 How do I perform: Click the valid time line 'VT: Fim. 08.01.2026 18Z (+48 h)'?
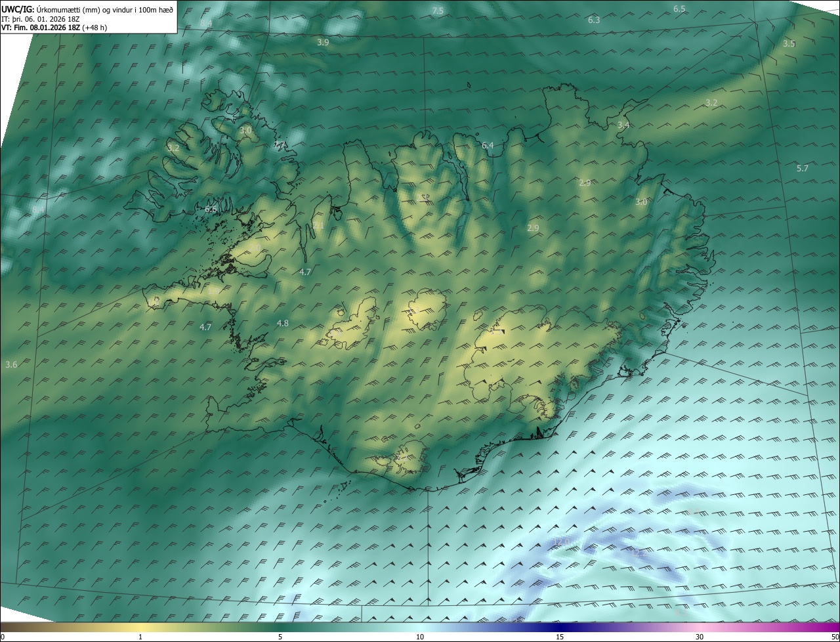[54, 28]
